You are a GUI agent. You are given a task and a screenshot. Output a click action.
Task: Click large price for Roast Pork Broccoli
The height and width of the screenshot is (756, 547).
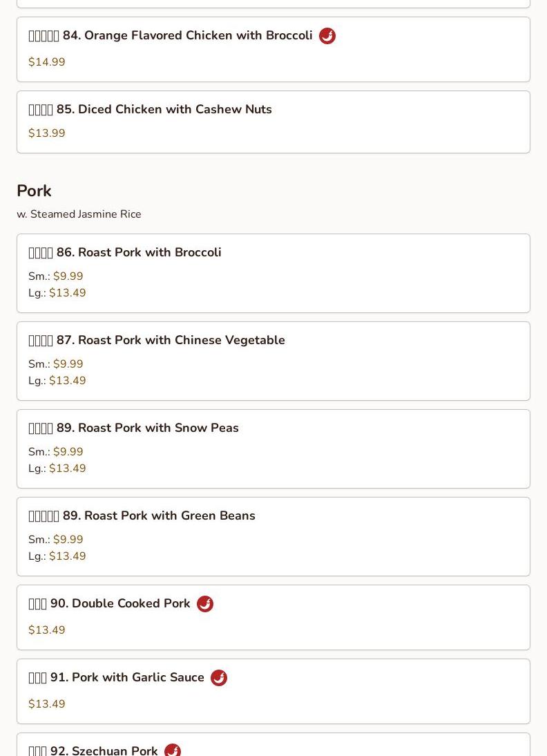[x=67, y=293]
